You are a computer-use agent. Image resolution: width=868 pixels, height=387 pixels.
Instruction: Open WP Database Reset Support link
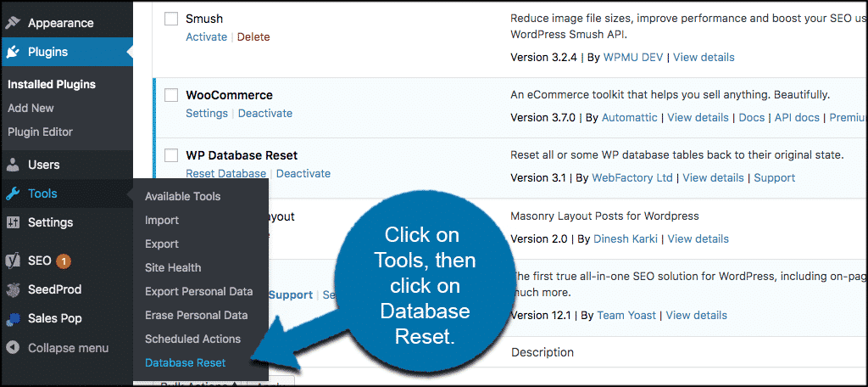775,178
